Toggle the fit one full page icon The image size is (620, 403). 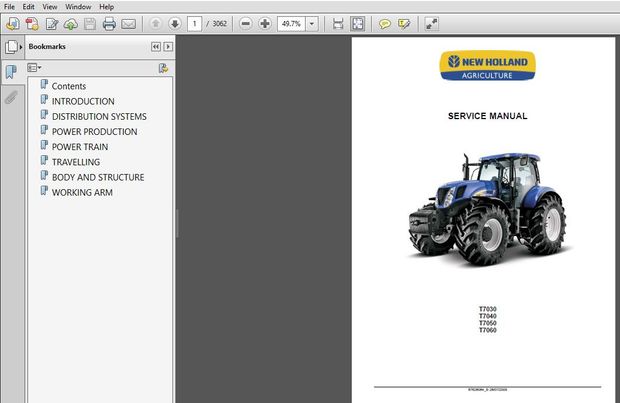tap(357, 24)
